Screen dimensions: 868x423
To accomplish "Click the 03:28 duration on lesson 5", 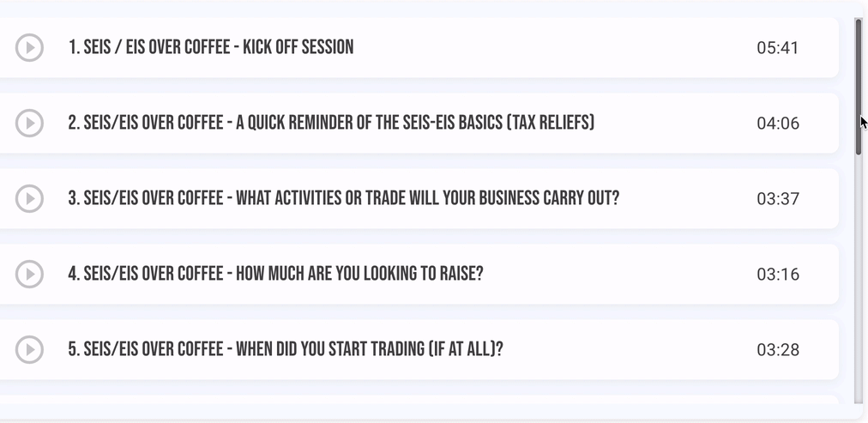I will coord(778,349).
